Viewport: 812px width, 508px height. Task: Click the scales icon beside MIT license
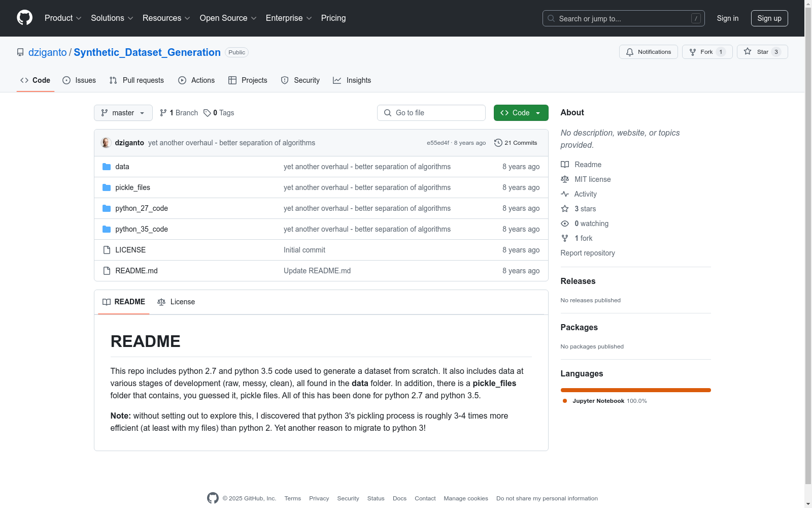(x=565, y=179)
